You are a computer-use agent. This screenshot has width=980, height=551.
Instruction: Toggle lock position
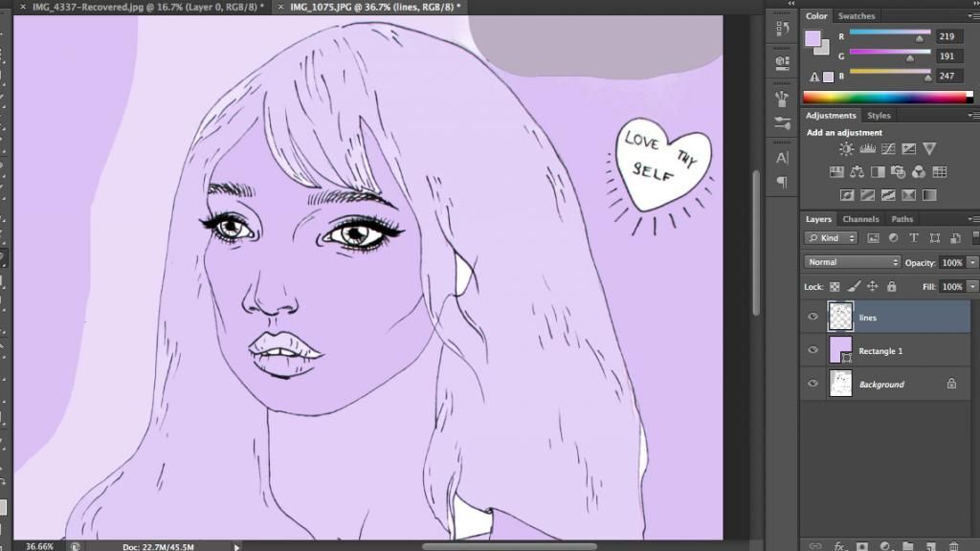873,286
